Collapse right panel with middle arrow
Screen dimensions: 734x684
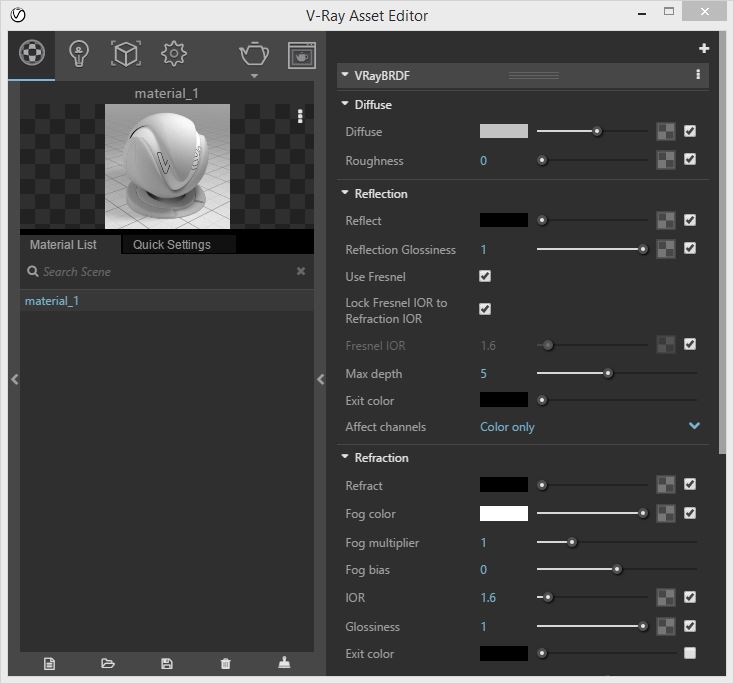321,379
